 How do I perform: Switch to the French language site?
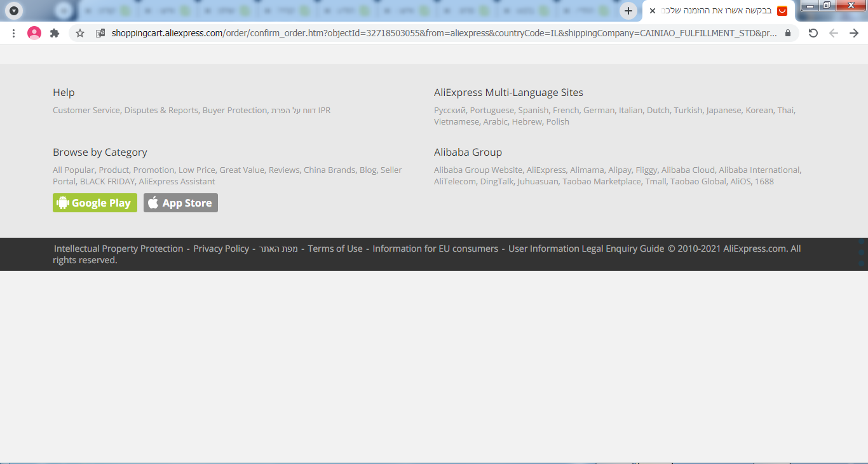(x=566, y=110)
